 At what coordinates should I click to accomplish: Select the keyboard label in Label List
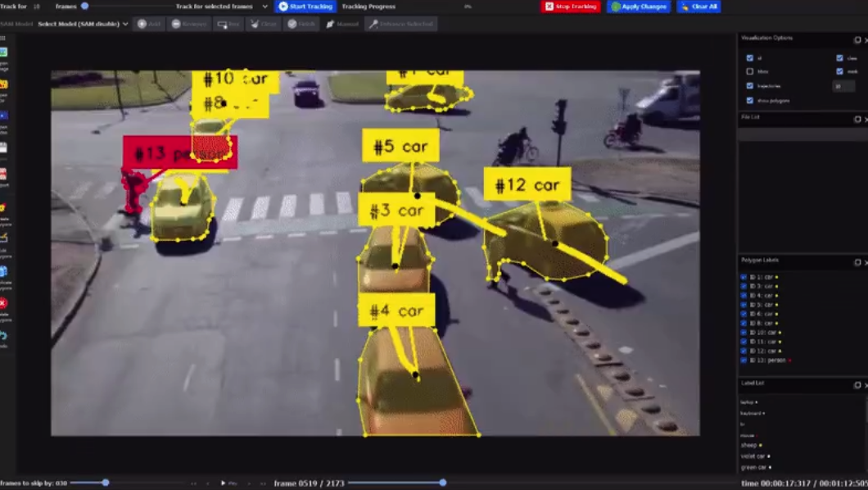[x=753, y=413]
